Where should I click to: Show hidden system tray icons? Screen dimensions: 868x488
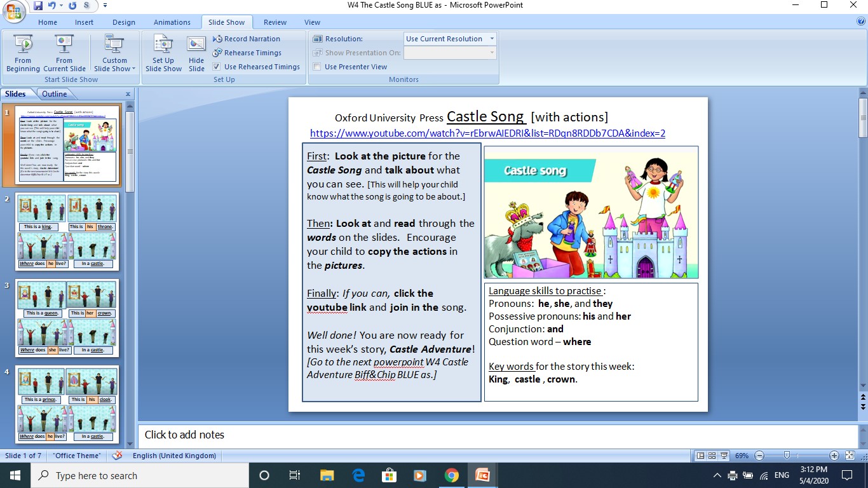(717, 475)
